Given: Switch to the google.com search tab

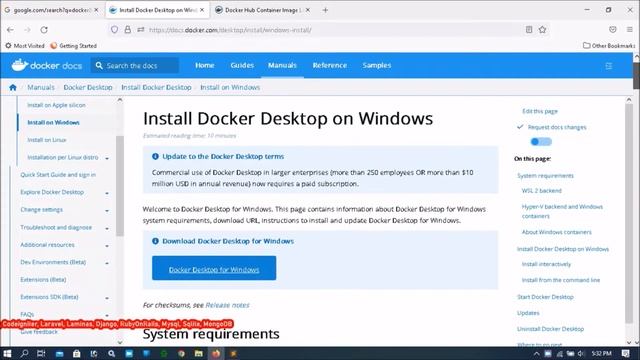Looking at the screenshot, I should [51, 10].
